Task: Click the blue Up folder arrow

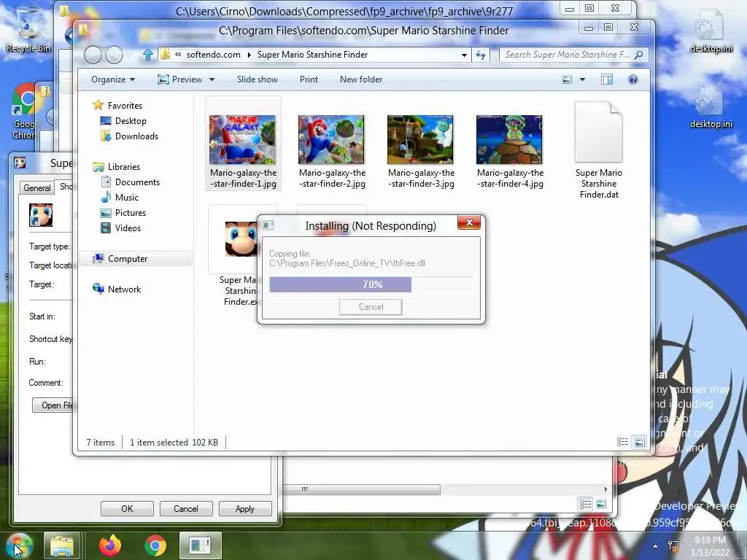Action: pyautogui.click(x=147, y=55)
